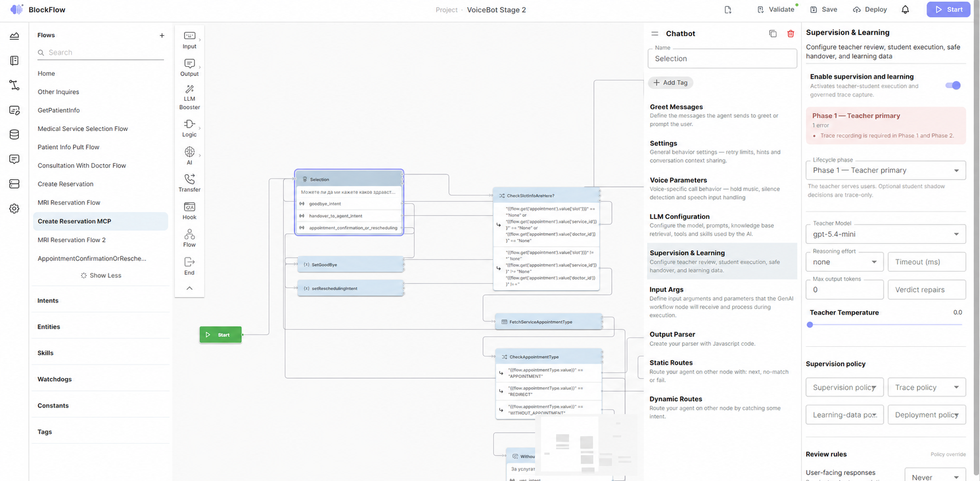The image size is (980, 481).
Task: Delete the Chatbot node with trash icon
Action: point(791,33)
